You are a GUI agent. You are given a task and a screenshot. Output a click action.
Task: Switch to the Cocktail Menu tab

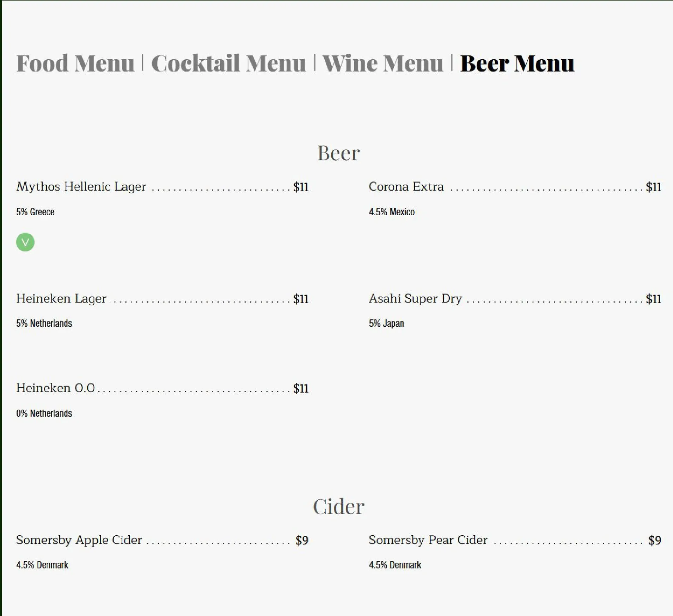[229, 63]
